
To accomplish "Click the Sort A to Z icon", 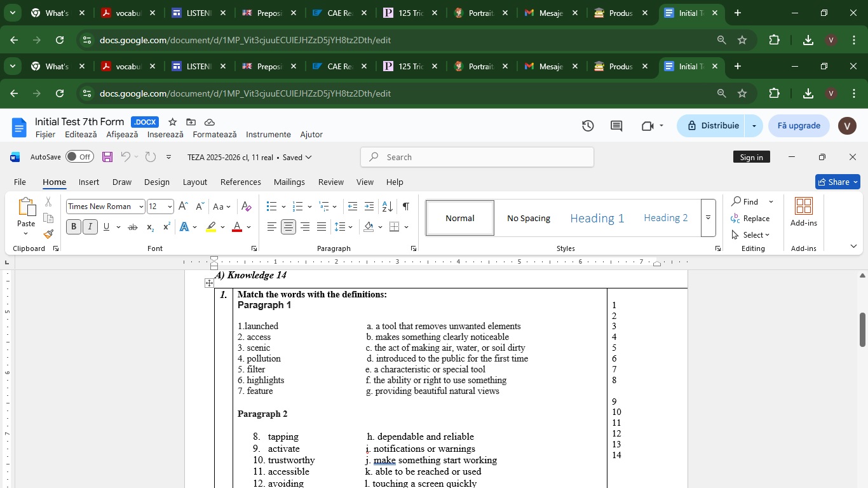I will click(x=387, y=207).
